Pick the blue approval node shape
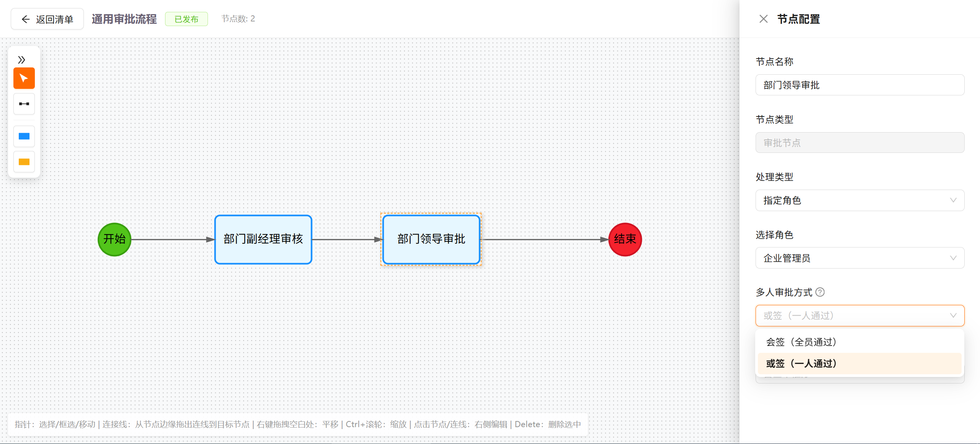 point(24,136)
